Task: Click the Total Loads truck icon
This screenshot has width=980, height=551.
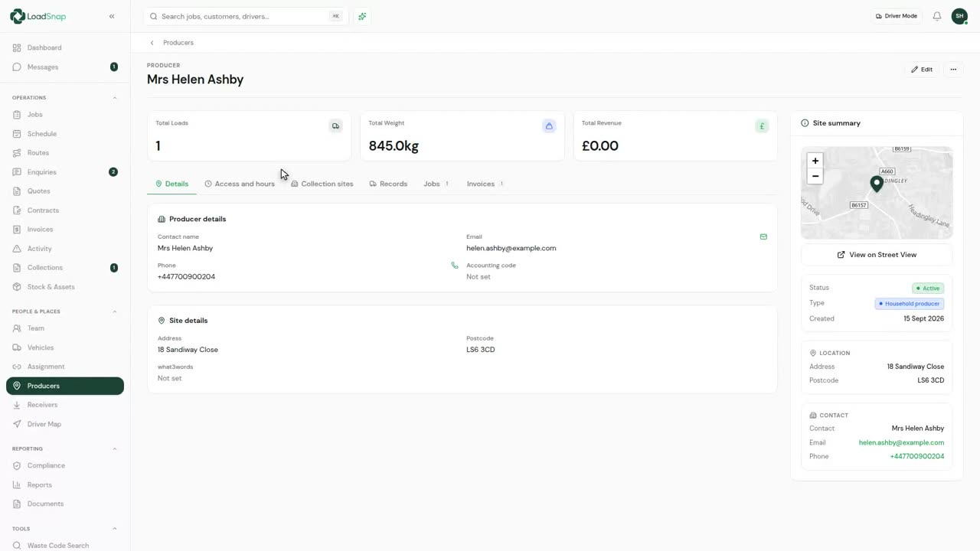Action: coord(335,126)
